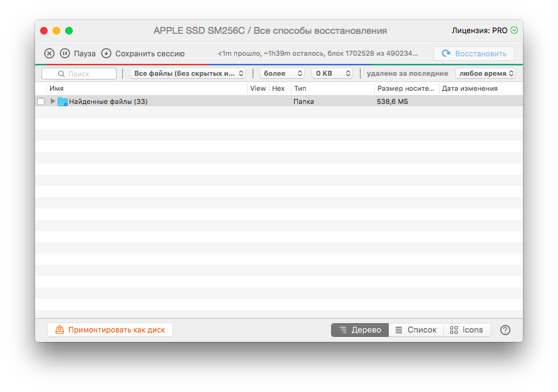Image resolution: width=558 pixels, height=392 pixels.
Task: Click the orange mount disk icon
Action: [60, 329]
